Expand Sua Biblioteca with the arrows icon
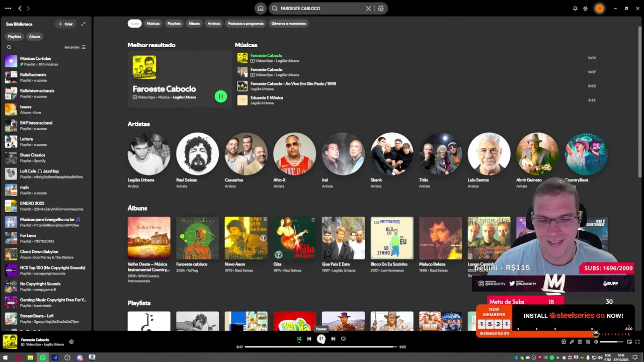644x362 pixels. 83,24
